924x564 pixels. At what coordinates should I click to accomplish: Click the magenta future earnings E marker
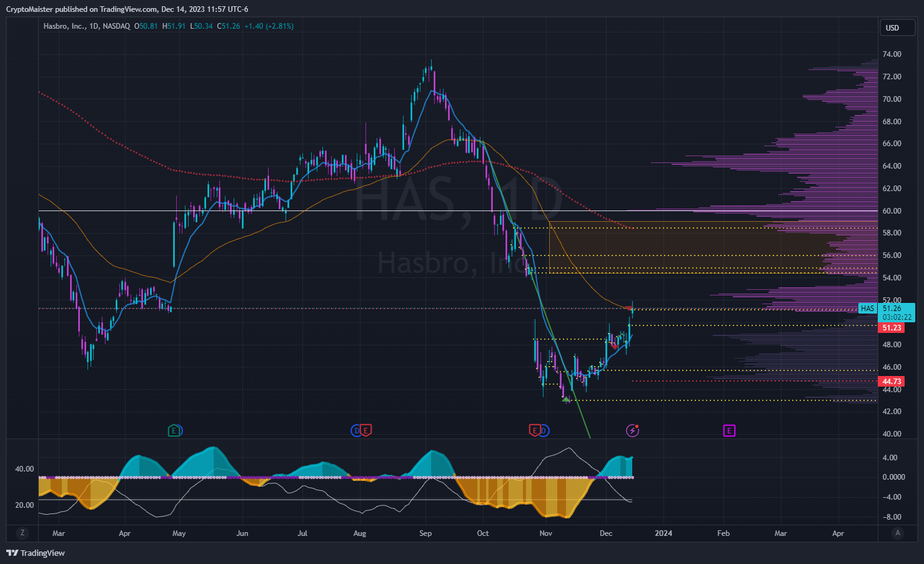coord(729,430)
